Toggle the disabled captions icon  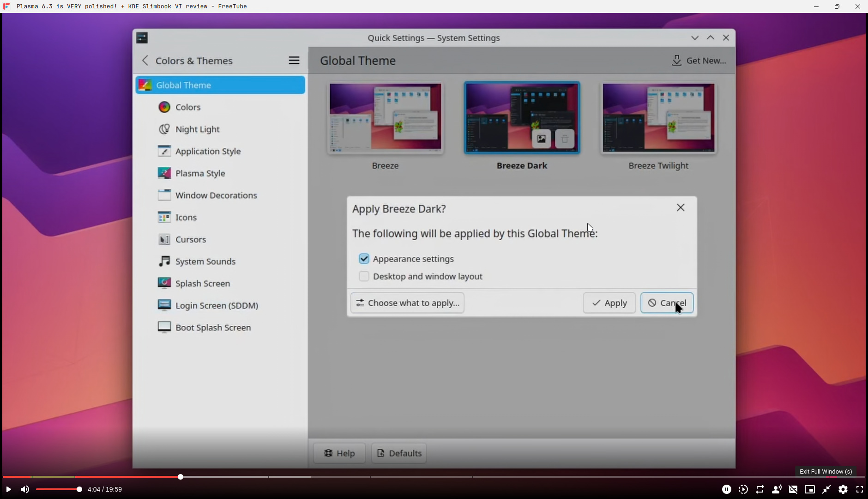tap(793, 489)
